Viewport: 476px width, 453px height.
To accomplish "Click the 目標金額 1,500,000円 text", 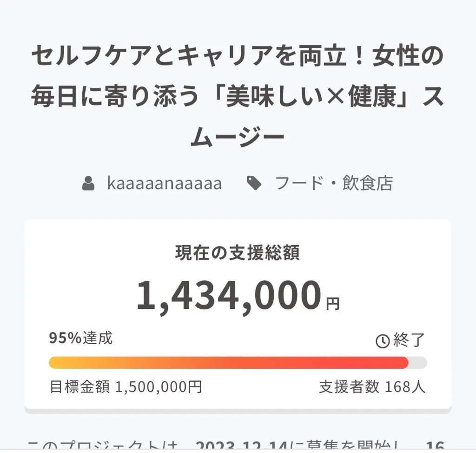I will pos(126,386).
